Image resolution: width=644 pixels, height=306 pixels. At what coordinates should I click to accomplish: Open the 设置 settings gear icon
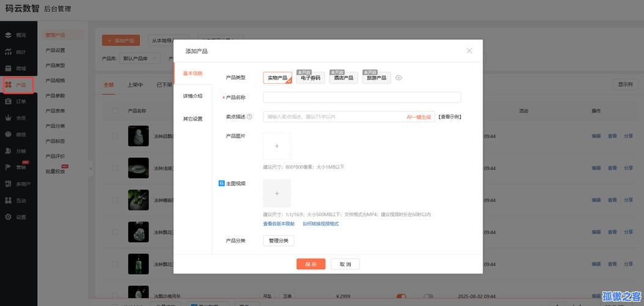click(x=8, y=217)
